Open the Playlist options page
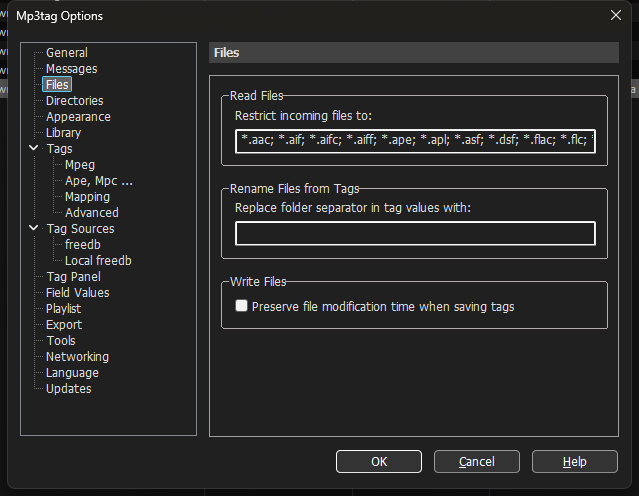The width and height of the screenshot is (639, 496). pos(63,309)
